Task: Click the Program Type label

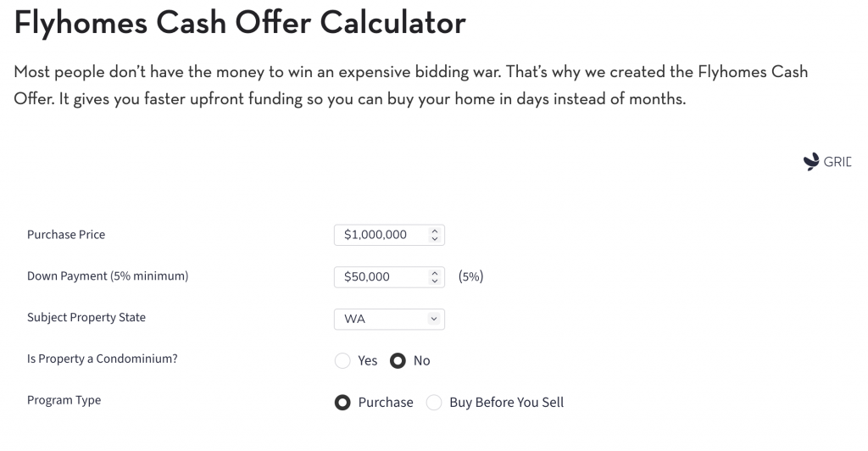Action: [64, 400]
